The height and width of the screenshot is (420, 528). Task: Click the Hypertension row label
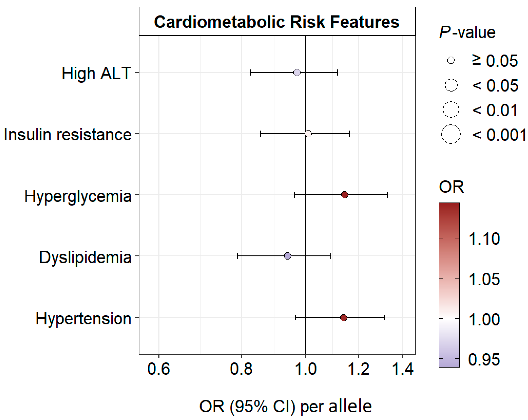(84, 319)
